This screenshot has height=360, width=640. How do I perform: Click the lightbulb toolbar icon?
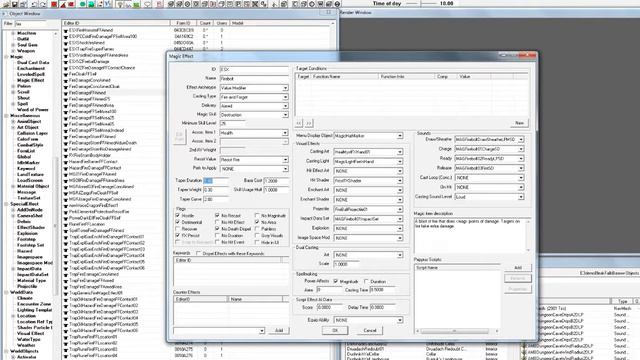point(120,4)
